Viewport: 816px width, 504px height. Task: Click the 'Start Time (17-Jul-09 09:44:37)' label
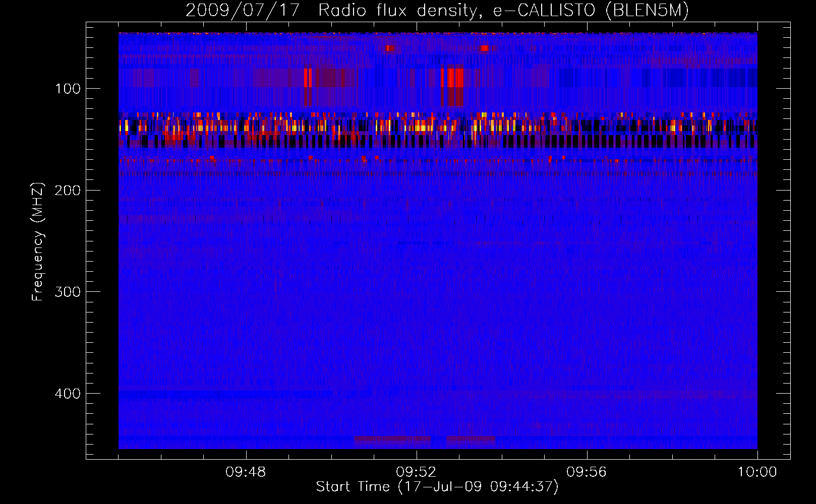437,487
